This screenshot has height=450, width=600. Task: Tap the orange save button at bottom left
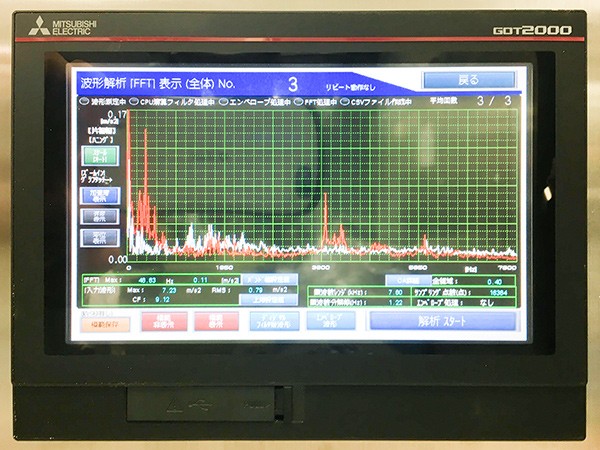(x=102, y=321)
